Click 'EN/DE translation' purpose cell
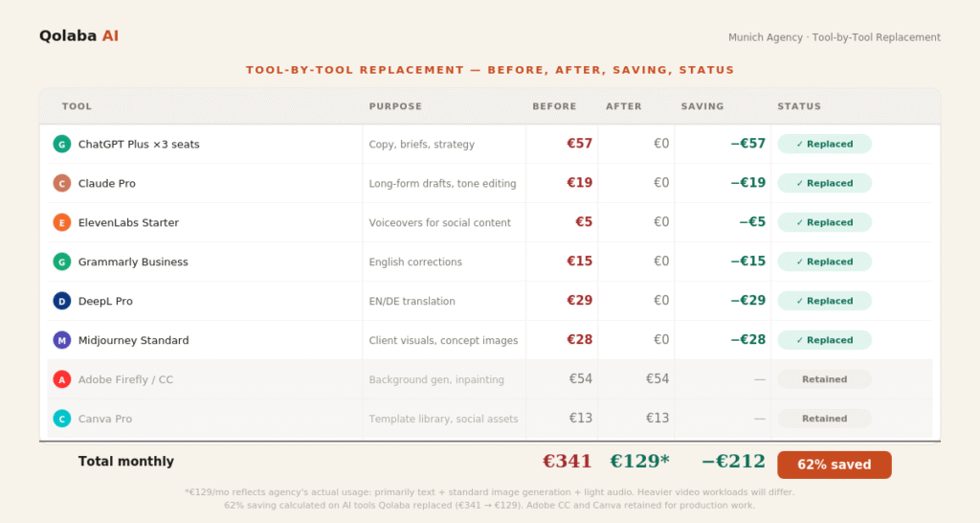Image resolution: width=980 pixels, height=523 pixels. (x=412, y=301)
